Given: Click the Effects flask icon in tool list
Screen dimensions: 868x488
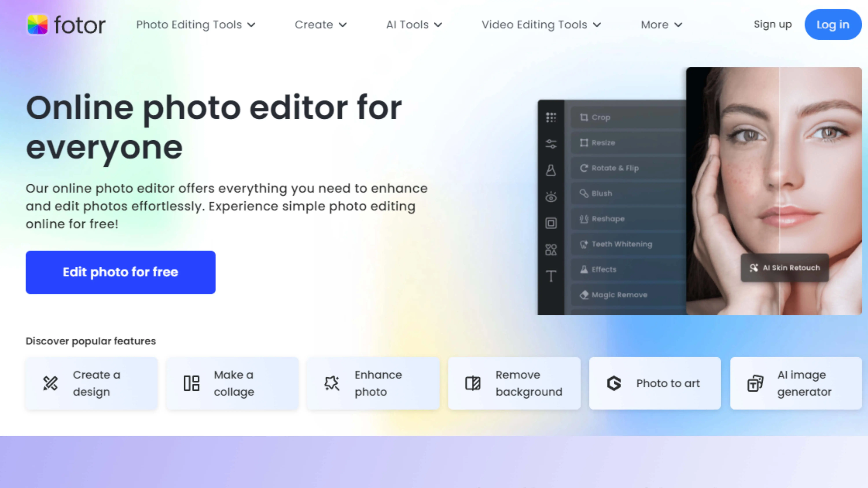Looking at the screenshot, I should click(x=584, y=269).
